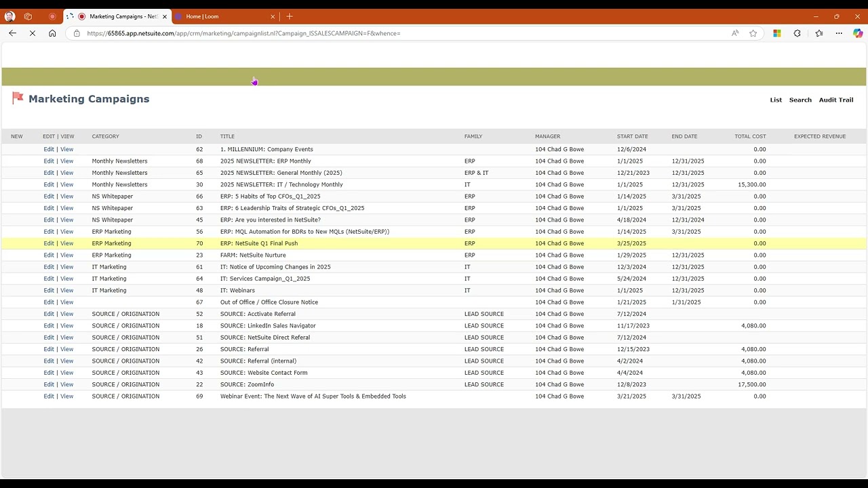Sort by the TOTAL COST column header
The width and height of the screenshot is (868, 488).
point(750,136)
